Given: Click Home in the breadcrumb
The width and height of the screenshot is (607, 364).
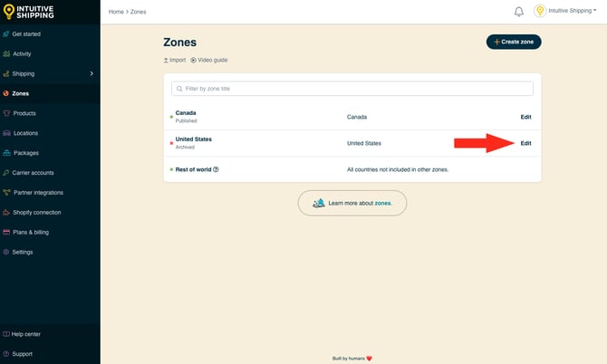Looking at the screenshot, I should tap(116, 12).
